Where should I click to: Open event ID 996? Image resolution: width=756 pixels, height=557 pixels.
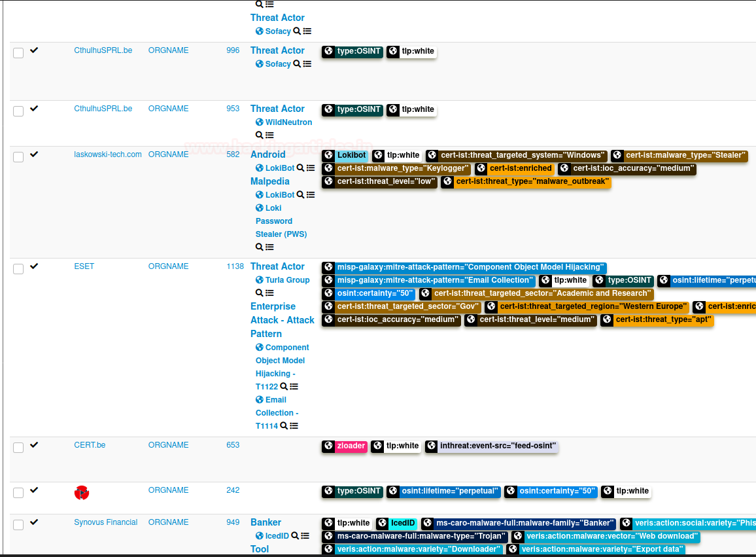click(233, 50)
